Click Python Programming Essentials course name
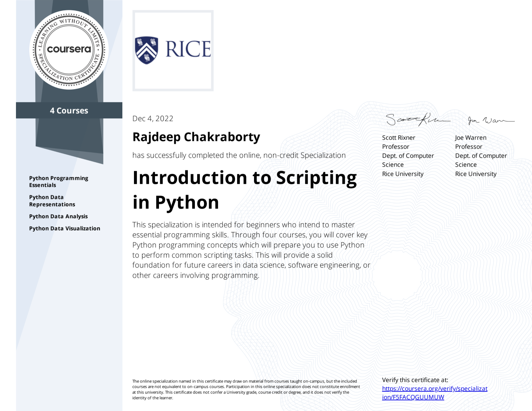Image resolution: width=532 pixels, height=411 pixels. point(59,182)
